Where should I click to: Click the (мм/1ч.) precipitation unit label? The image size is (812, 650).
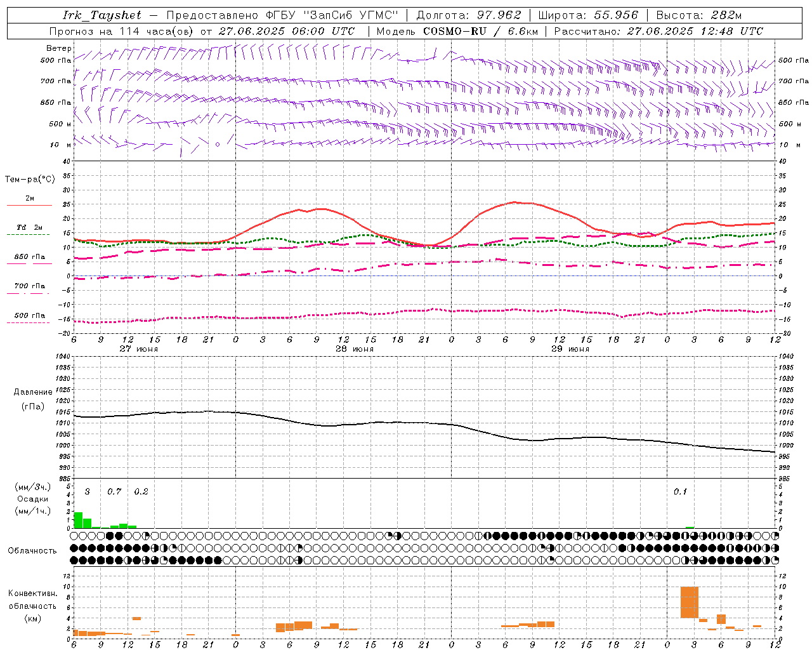tap(33, 511)
